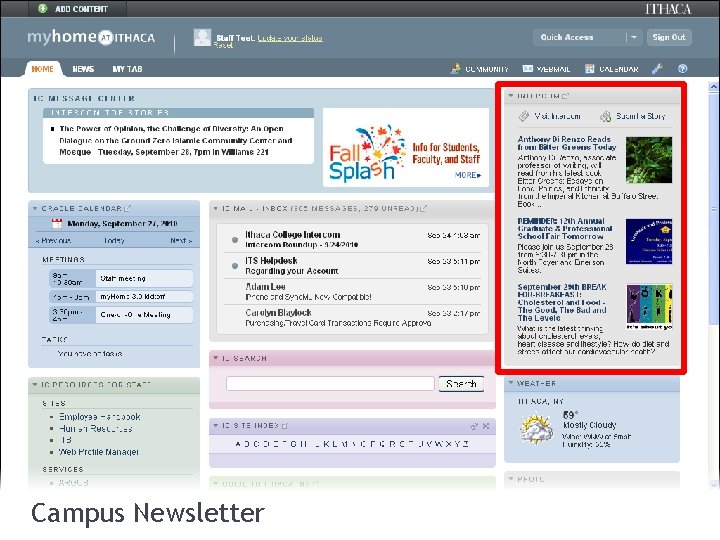Open the Quick Access dropdown arrow
This screenshot has height=540, width=720.
point(634,37)
